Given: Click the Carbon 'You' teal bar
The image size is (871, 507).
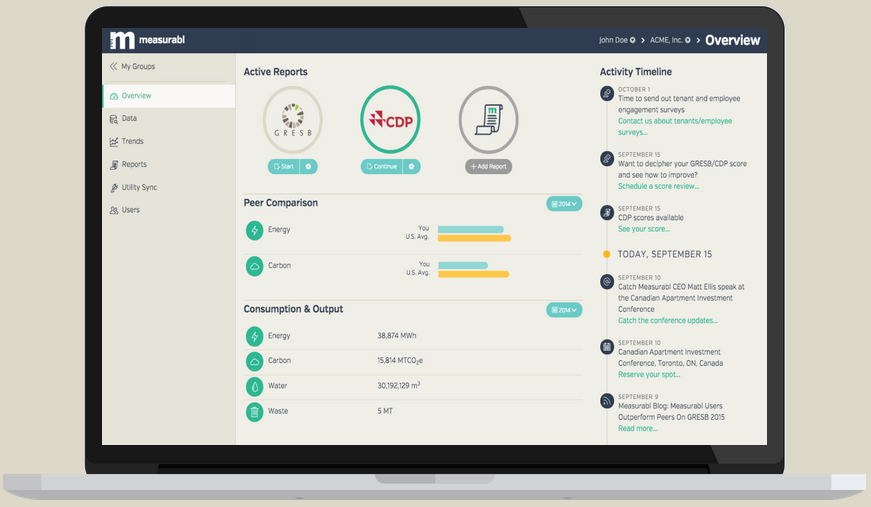Looking at the screenshot, I should (463, 265).
